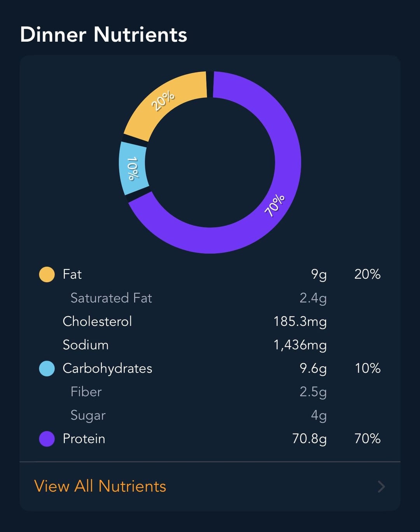Tap the blue Carbohydrates legend dot
This screenshot has width=420, height=532.
click(47, 368)
